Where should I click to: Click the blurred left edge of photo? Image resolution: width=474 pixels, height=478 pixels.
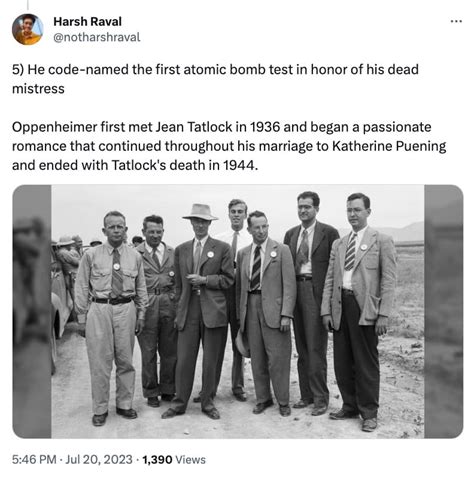32,311
